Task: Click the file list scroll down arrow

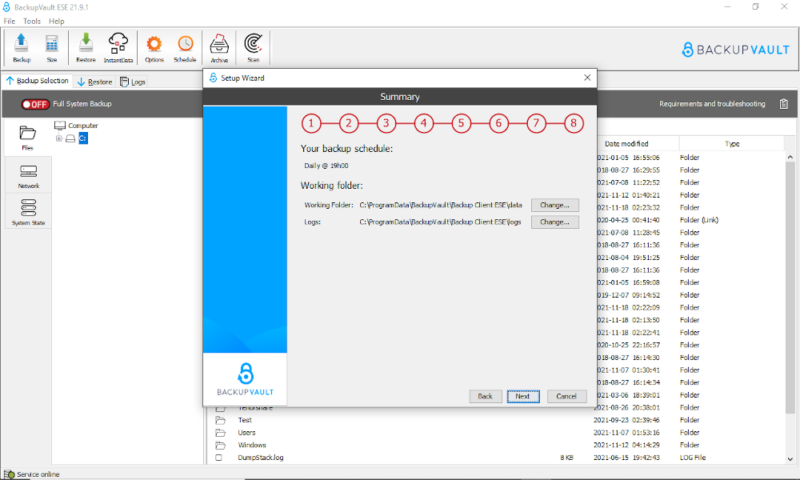Action: click(790, 459)
